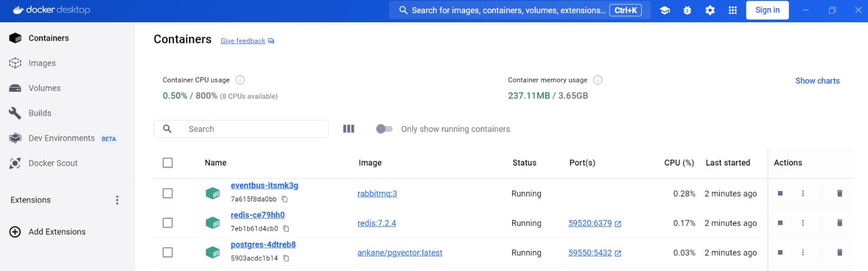
Task: Open more actions for redis-ce79hh0
Action: [x=803, y=223]
